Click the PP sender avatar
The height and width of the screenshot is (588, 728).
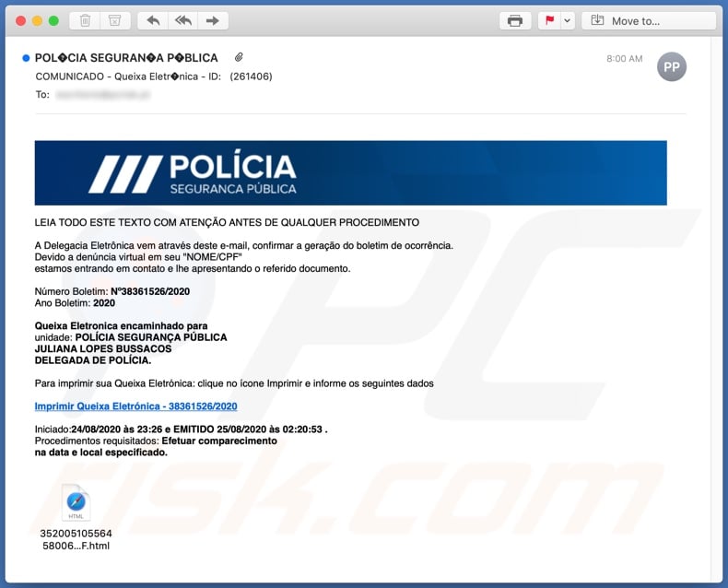pyautogui.click(x=672, y=67)
